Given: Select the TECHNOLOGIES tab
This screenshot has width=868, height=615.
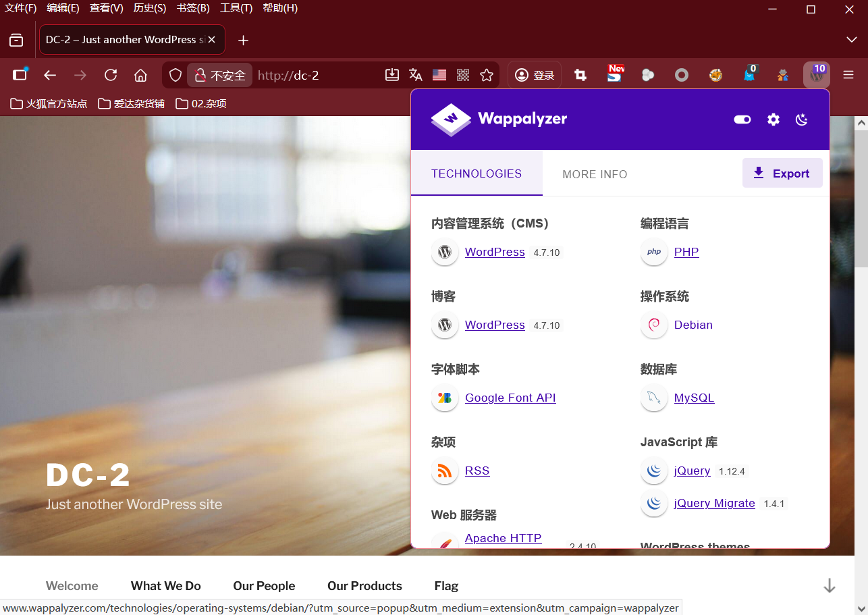Looking at the screenshot, I should (477, 173).
